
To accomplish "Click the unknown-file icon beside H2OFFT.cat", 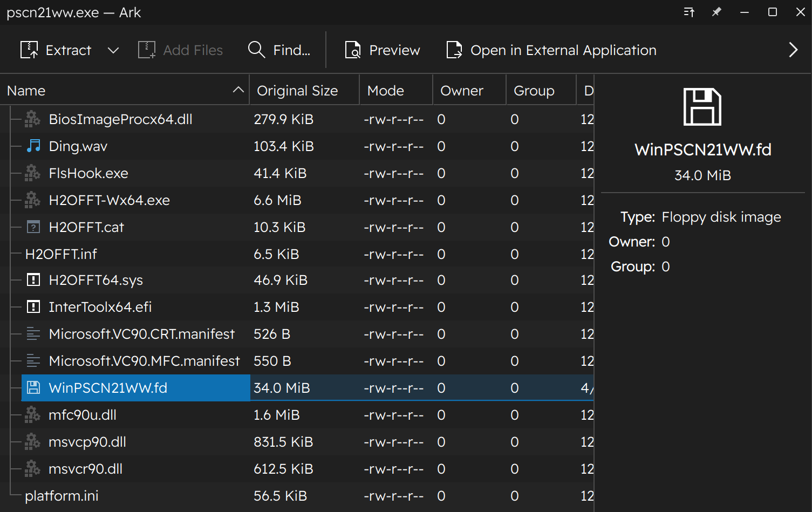I will [33, 227].
